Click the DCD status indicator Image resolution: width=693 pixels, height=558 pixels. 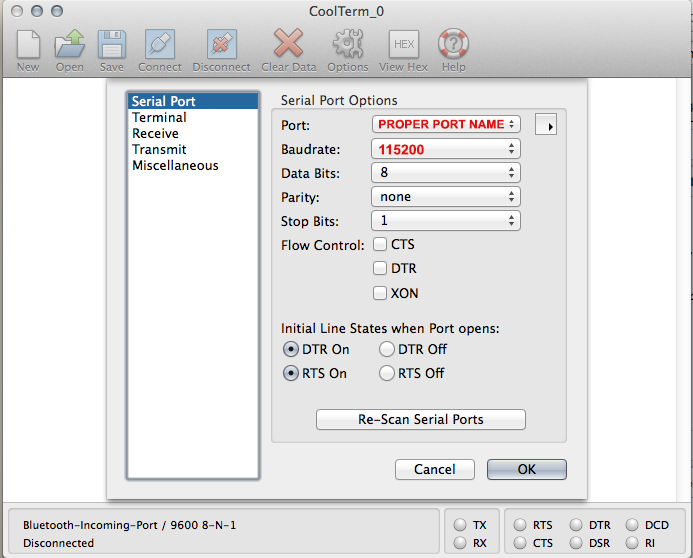632,525
